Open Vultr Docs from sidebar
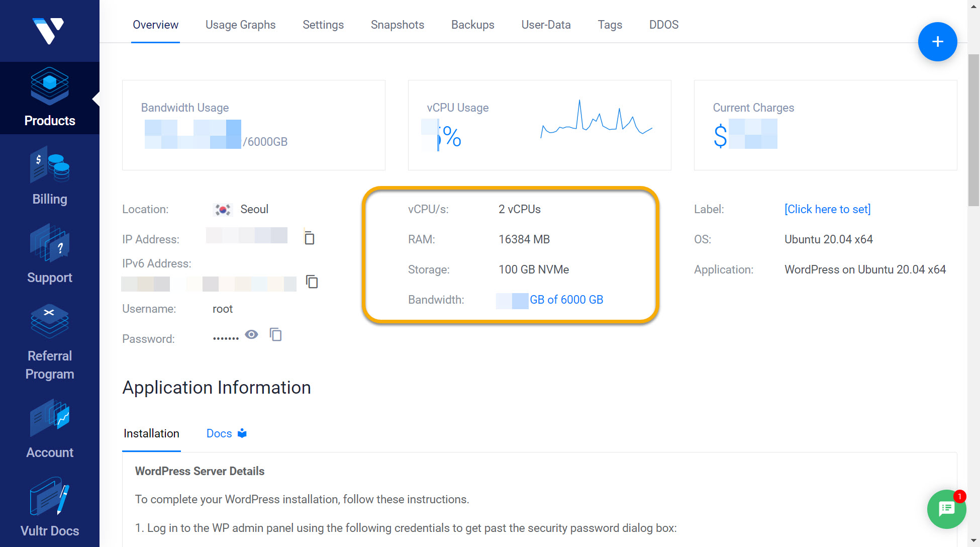This screenshot has height=547, width=980. click(49, 507)
